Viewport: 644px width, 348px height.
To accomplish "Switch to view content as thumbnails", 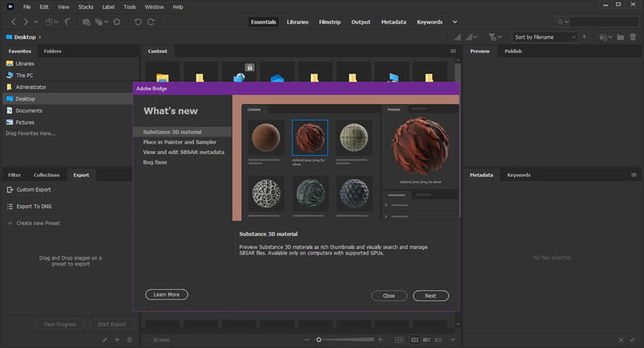I will (415, 340).
